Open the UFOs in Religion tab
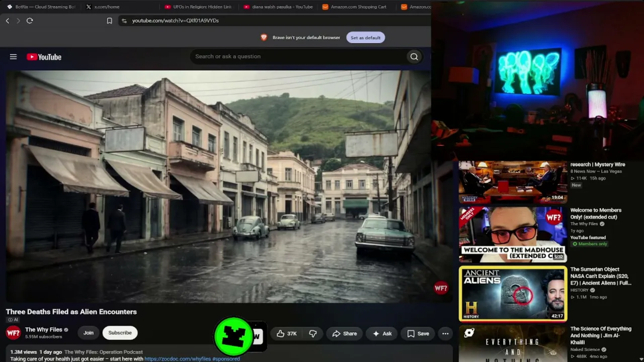This screenshot has height=362, width=644. click(198, 7)
